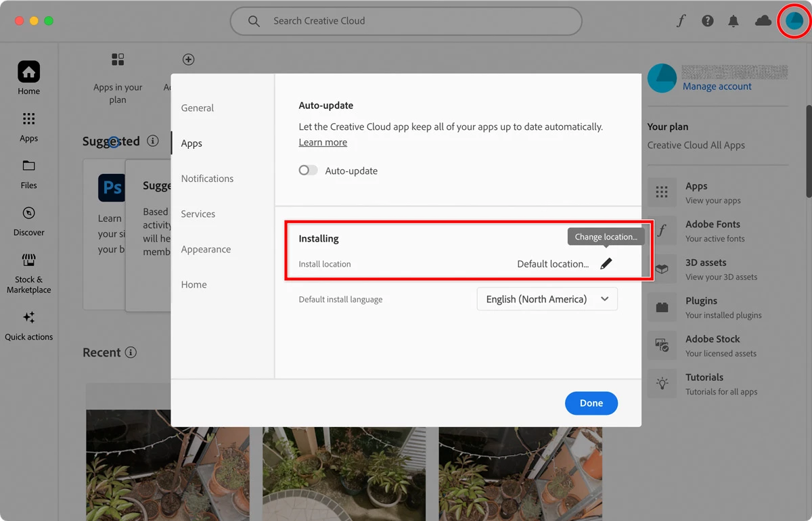This screenshot has height=521, width=812.
Task: Open the fonts 'f' icon in the top bar
Action: click(681, 21)
